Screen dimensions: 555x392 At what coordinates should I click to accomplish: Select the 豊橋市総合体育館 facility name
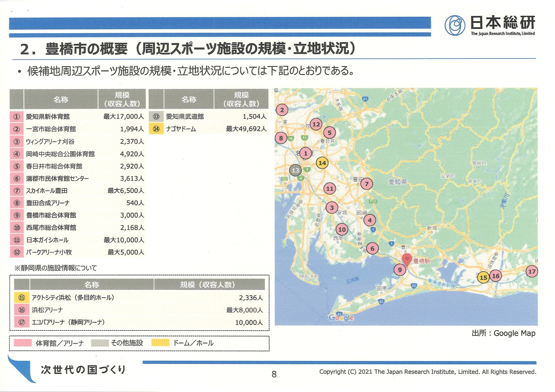click(x=51, y=215)
